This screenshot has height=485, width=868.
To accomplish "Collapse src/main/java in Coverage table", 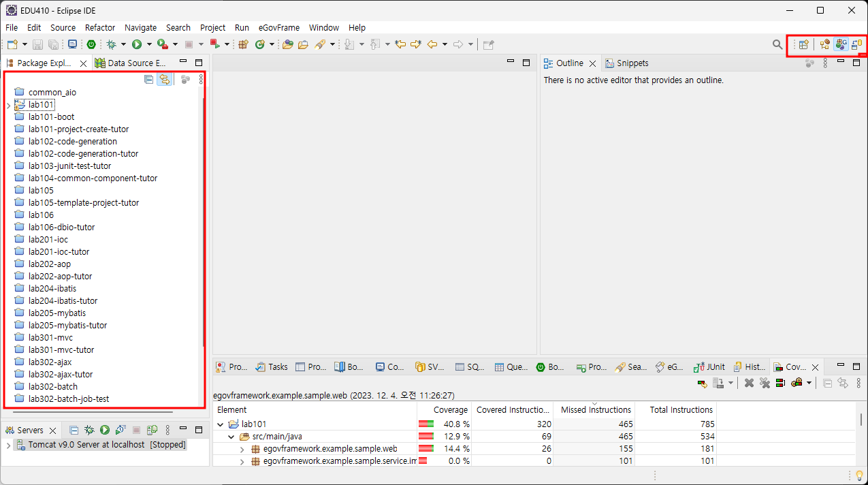I will [x=231, y=436].
